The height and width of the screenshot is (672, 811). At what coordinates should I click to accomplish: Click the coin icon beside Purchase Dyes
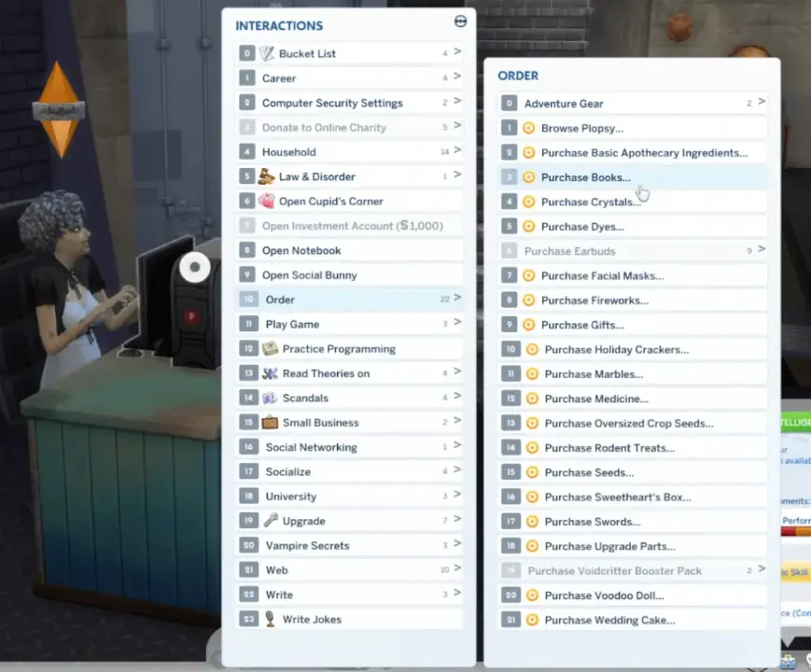pos(528,226)
